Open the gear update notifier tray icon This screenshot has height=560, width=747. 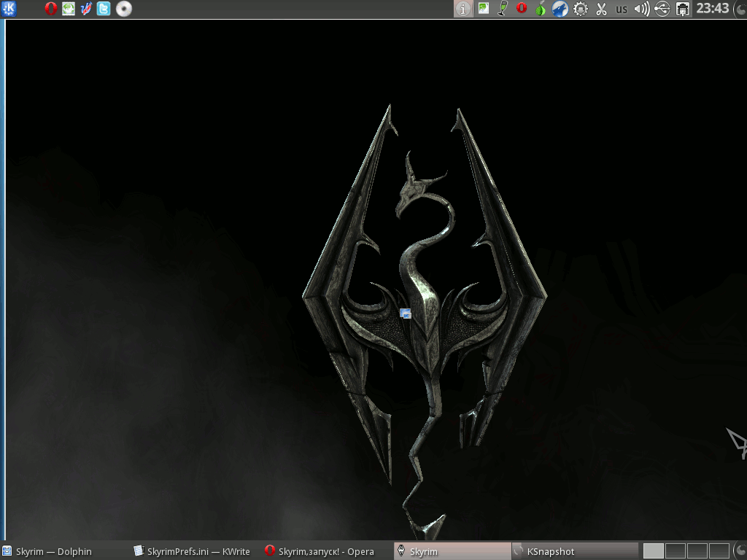580,9
